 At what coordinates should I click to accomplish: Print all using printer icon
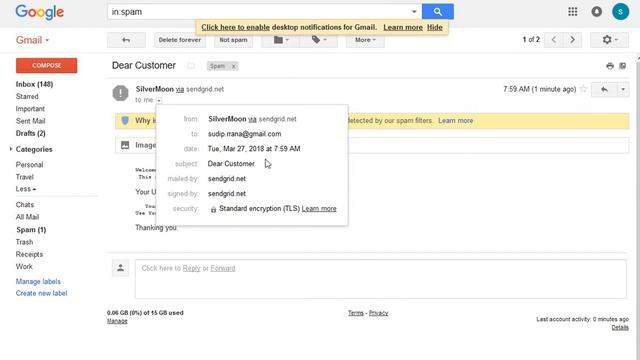point(610,66)
